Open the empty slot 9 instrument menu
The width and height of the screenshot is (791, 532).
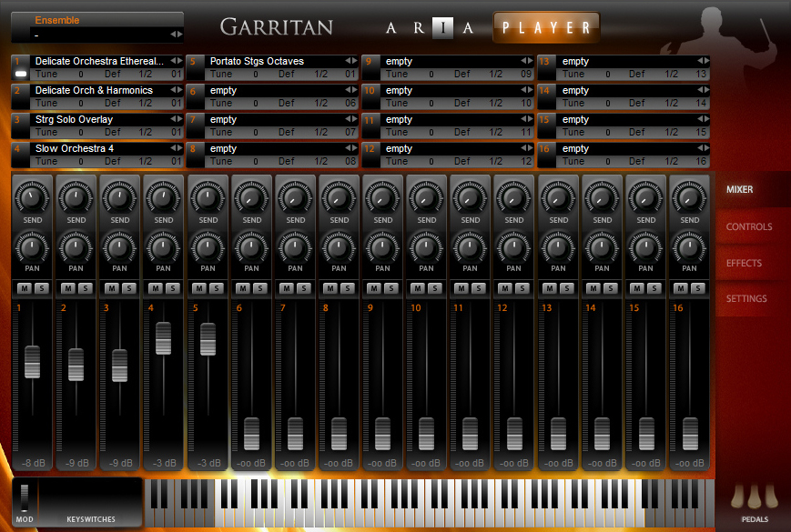pos(527,61)
